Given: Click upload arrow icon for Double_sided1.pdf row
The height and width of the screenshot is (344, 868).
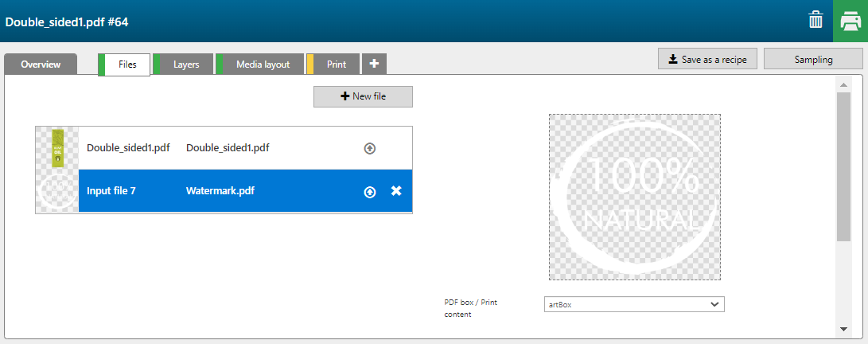Looking at the screenshot, I should [369, 148].
